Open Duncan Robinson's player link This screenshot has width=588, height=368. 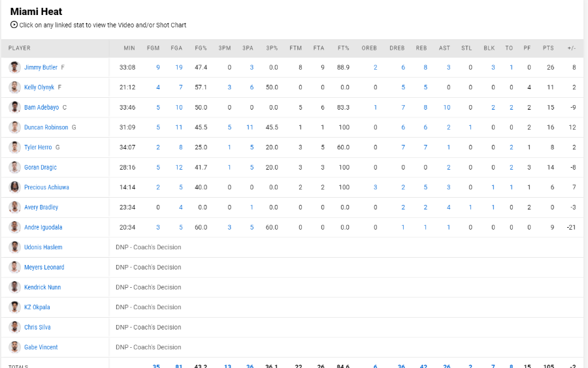click(46, 127)
